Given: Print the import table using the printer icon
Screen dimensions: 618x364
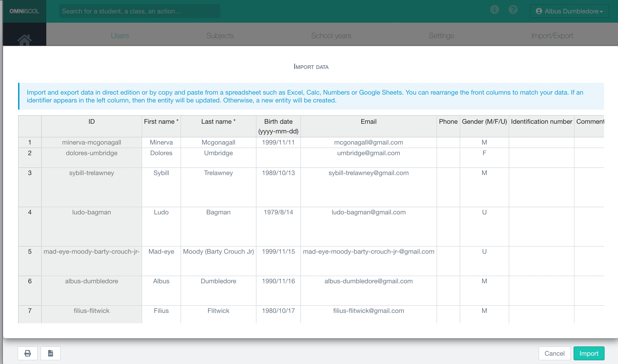Looking at the screenshot, I should pyautogui.click(x=28, y=353).
